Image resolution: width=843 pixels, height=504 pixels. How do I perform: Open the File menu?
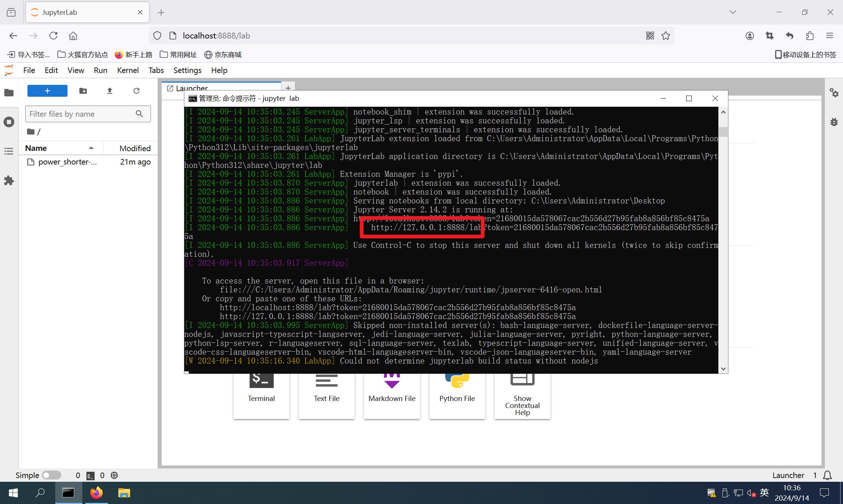pos(28,70)
